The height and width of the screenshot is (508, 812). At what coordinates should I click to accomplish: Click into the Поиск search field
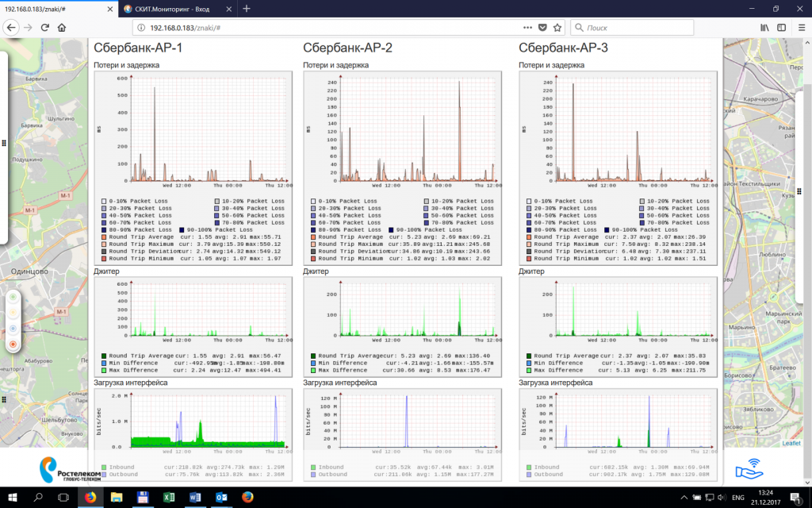point(632,28)
